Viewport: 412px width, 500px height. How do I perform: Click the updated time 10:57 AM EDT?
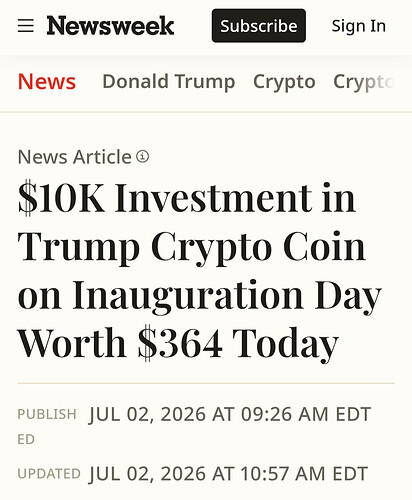(x=304, y=474)
